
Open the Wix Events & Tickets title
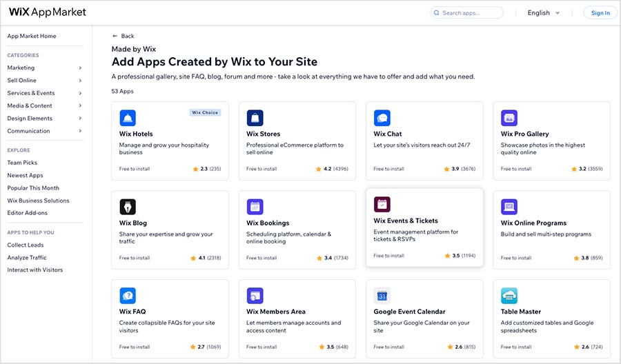406,221
